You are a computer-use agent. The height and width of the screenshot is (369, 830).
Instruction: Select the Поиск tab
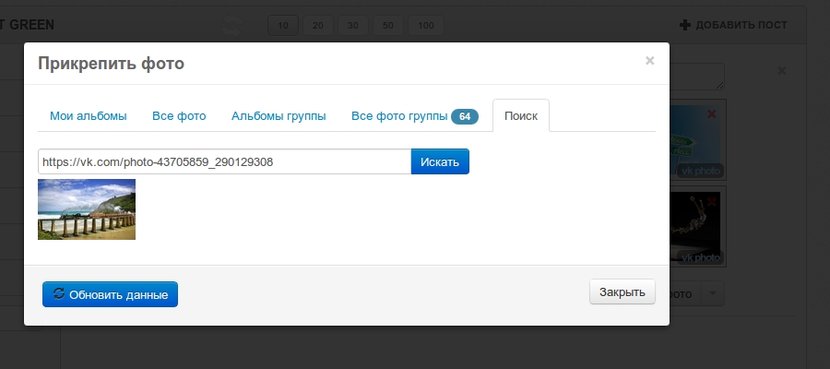pos(521,116)
